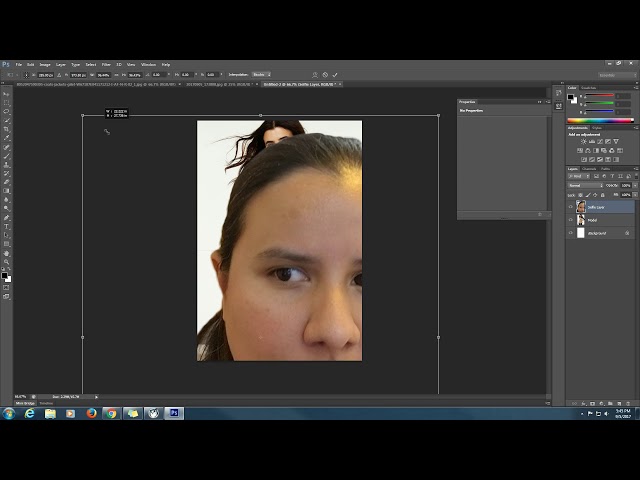The height and width of the screenshot is (480, 640).
Task: Select the Gradient tool
Action: tap(6, 191)
